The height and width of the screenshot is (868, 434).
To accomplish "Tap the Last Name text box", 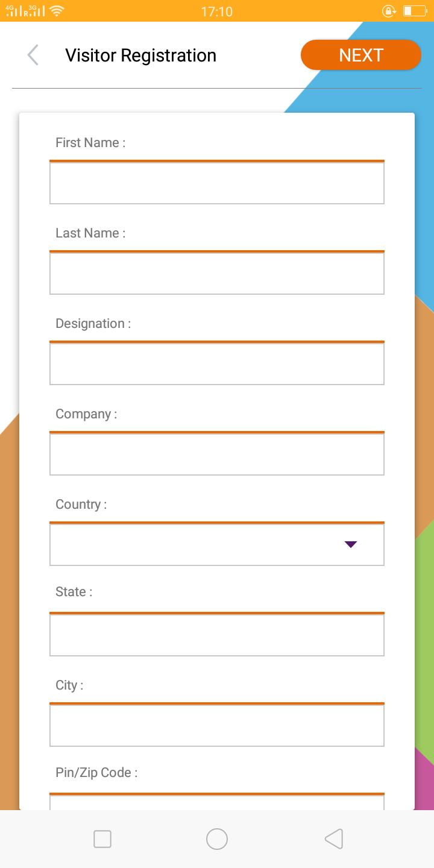I will (x=217, y=274).
